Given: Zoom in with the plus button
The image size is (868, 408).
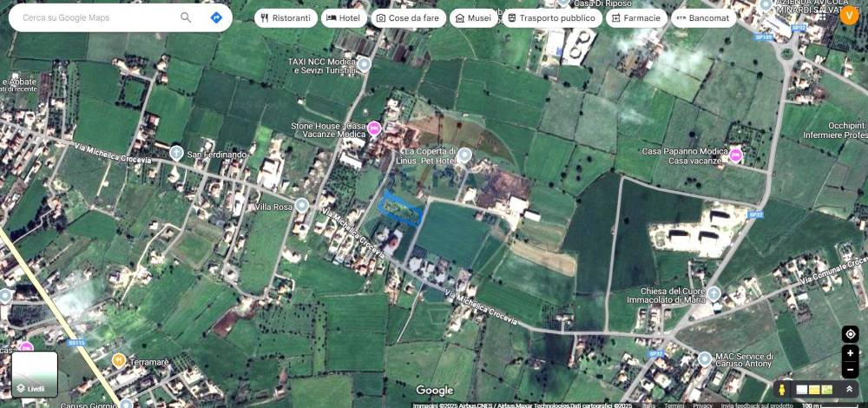Looking at the screenshot, I should (x=850, y=353).
